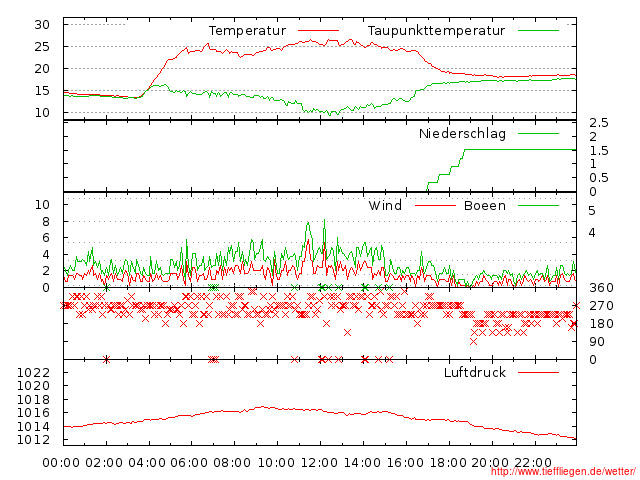
Task: Click the 180 wind direction axis value
Action: click(x=601, y=324)
